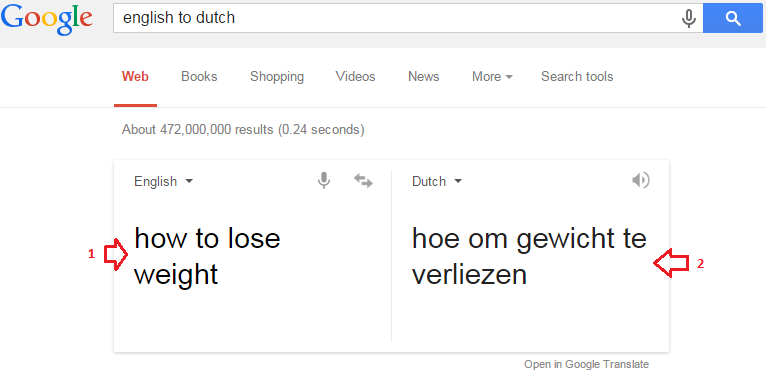The image size is (766, 374).
Task: Switch to the News tab
Action: pos(424,77)
